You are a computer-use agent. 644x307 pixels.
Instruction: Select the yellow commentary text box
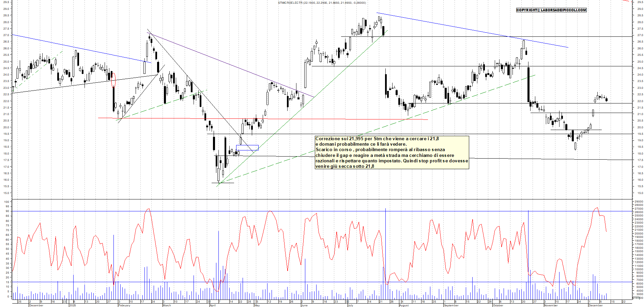[x=392, y=152]
